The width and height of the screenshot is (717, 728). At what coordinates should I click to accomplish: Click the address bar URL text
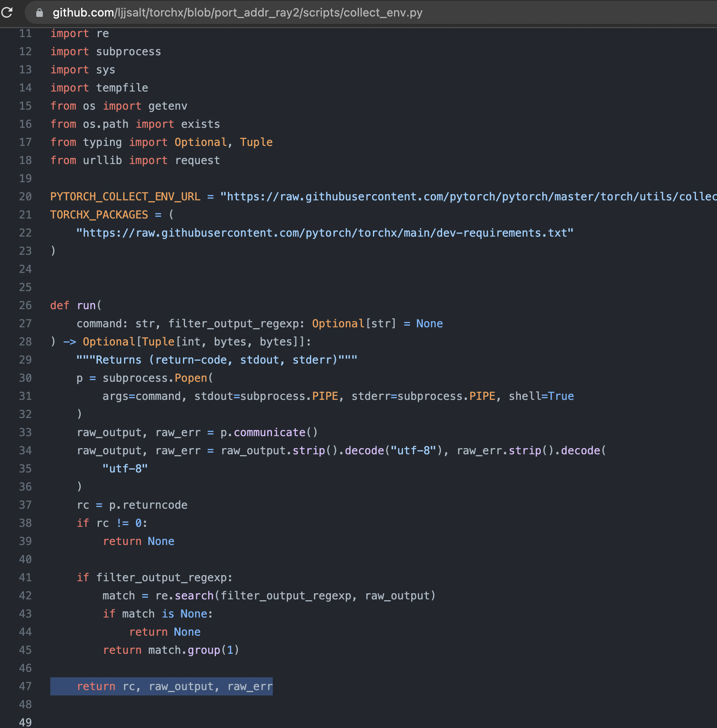coord(237,13)
